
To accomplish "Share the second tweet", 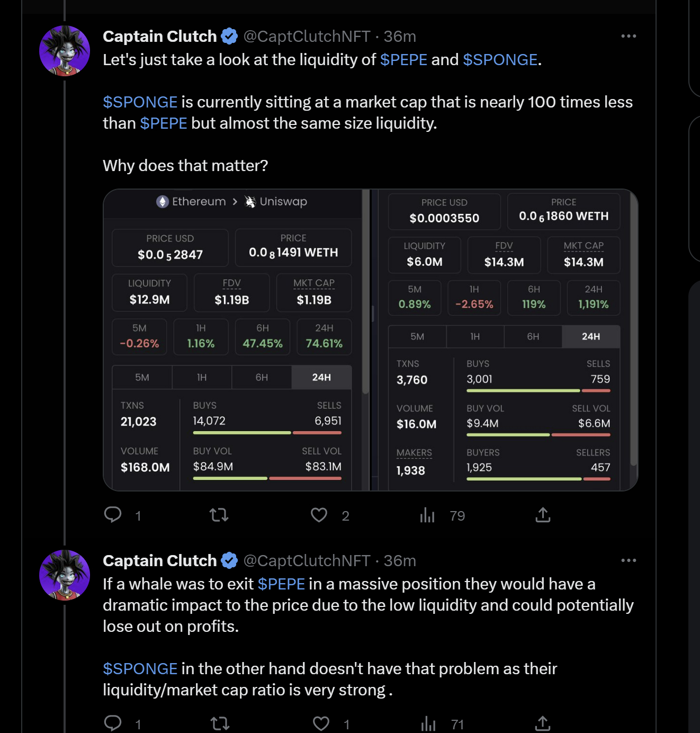I will [x=543, y=723].
